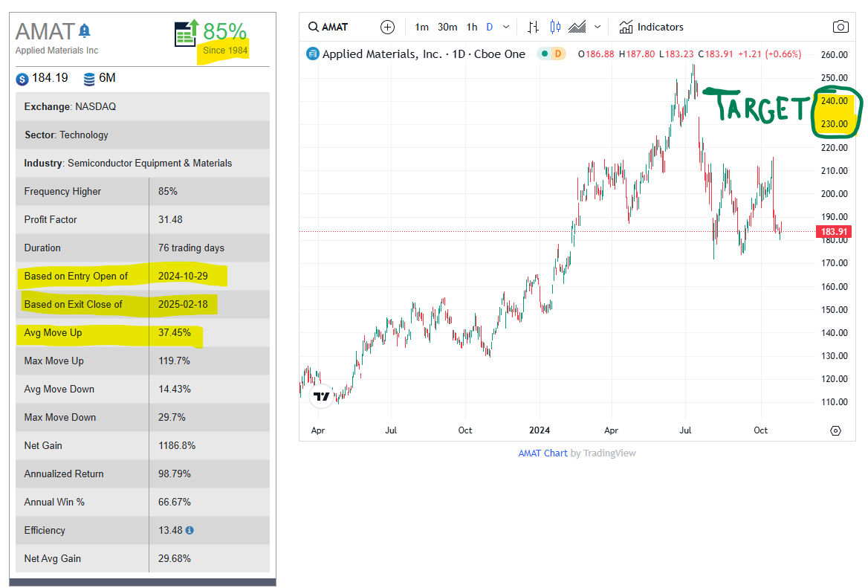The height and width of the screenshot is (588, 868).
Task: Open the Indicators menu
Action: pos(651,27)
